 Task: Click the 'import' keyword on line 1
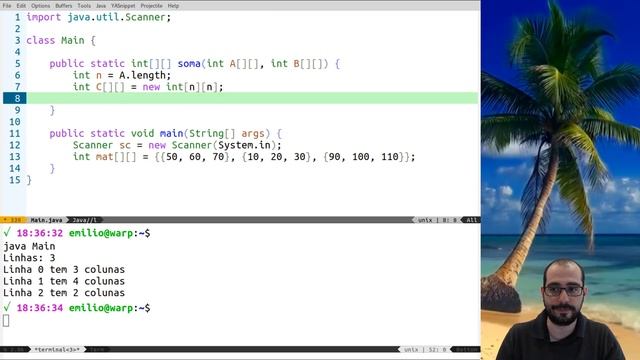pyautogui.click(x=43, y=17)
